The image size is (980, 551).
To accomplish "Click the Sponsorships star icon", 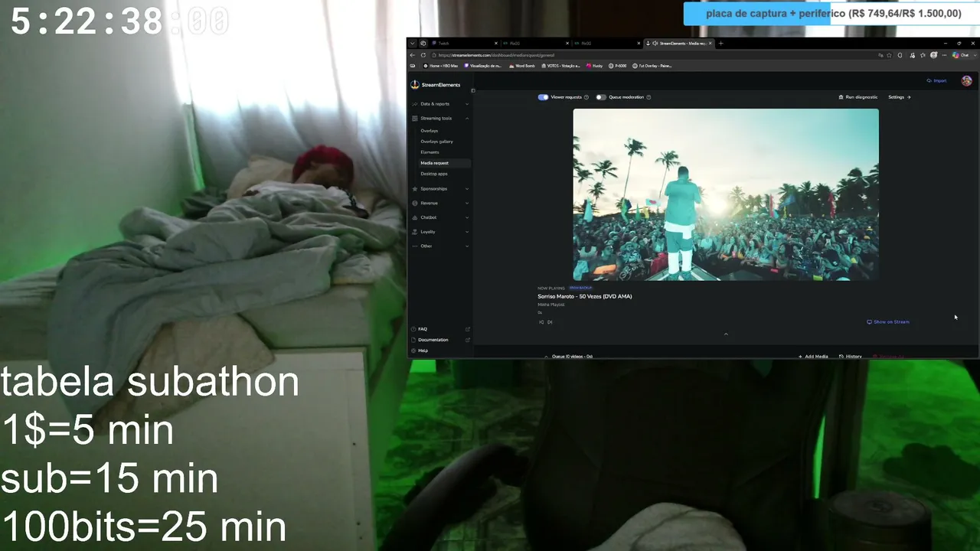I will 414,188.
